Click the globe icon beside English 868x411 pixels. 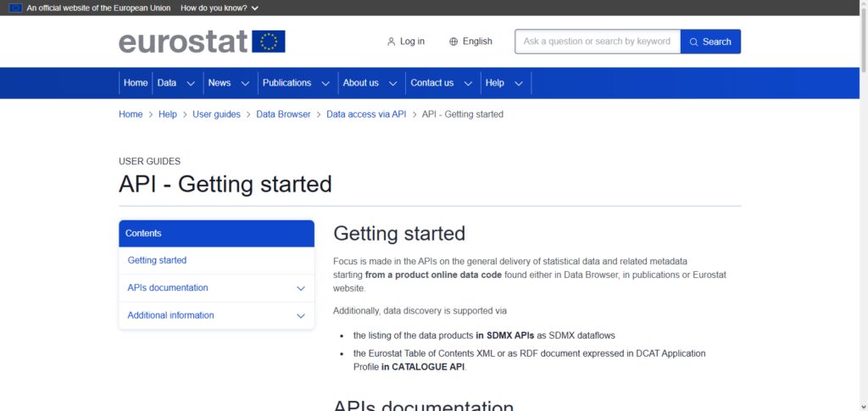pos(453,42)
